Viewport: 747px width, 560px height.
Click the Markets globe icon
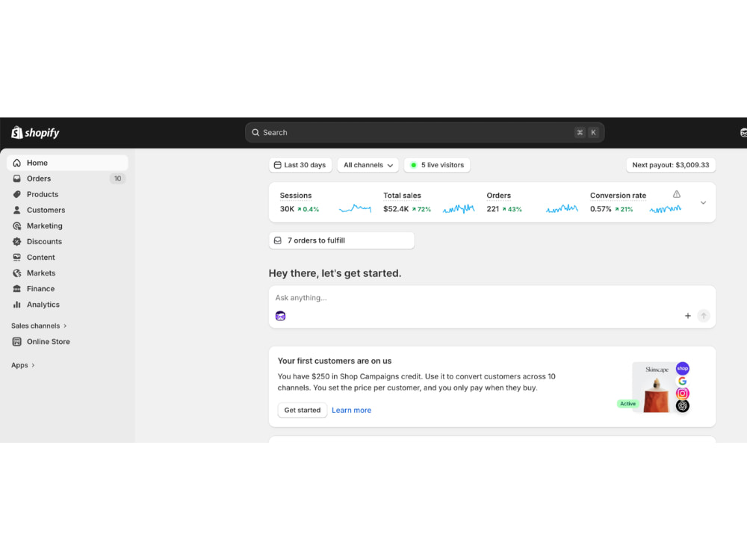point(17,273)
